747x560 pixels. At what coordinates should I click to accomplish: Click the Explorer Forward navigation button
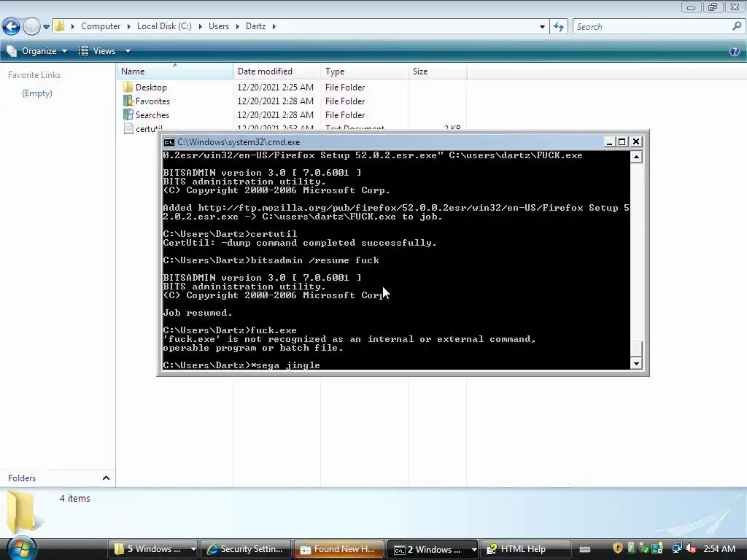click(x=31, y=26)
